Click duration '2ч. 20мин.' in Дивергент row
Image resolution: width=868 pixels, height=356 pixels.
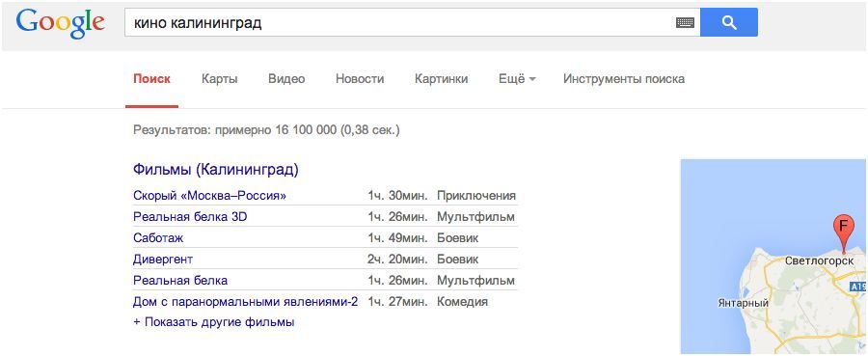pos(397,260)
